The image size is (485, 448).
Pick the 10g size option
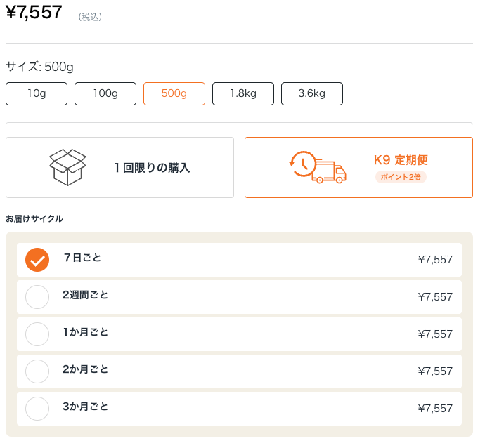click(x=37, y=93)
